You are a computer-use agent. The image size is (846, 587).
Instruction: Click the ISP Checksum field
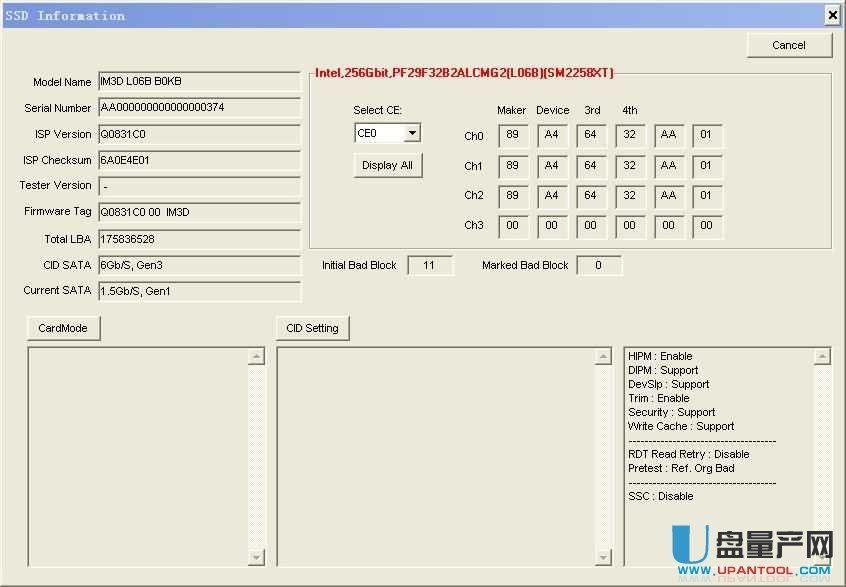(199, 160)
